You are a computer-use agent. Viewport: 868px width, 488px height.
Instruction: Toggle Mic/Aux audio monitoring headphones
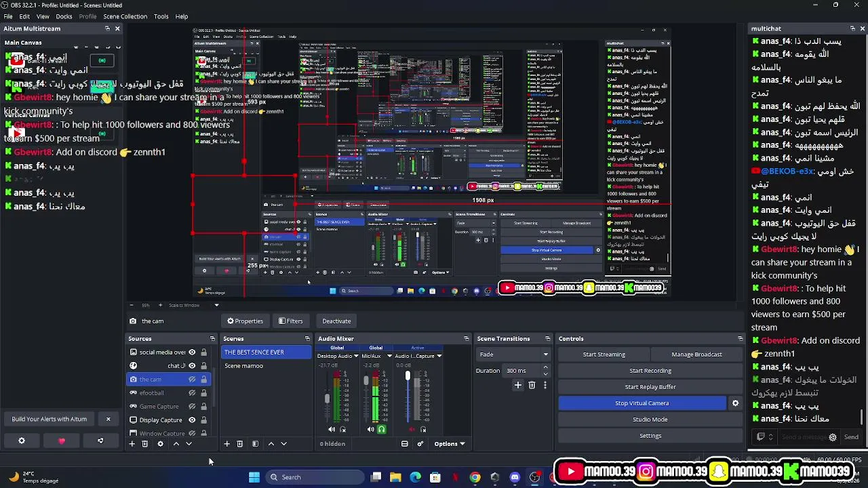pos(382,429)
